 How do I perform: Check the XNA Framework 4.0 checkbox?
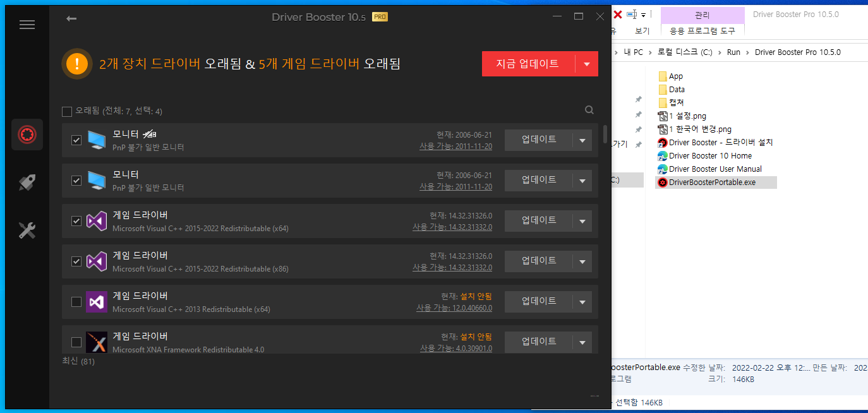coord(76,342)
